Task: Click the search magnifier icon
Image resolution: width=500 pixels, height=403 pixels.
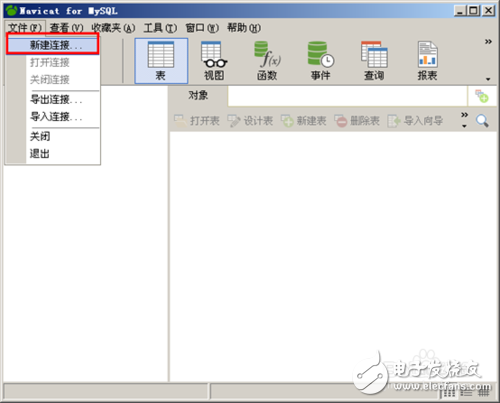Action: click(x=482, y=121)
